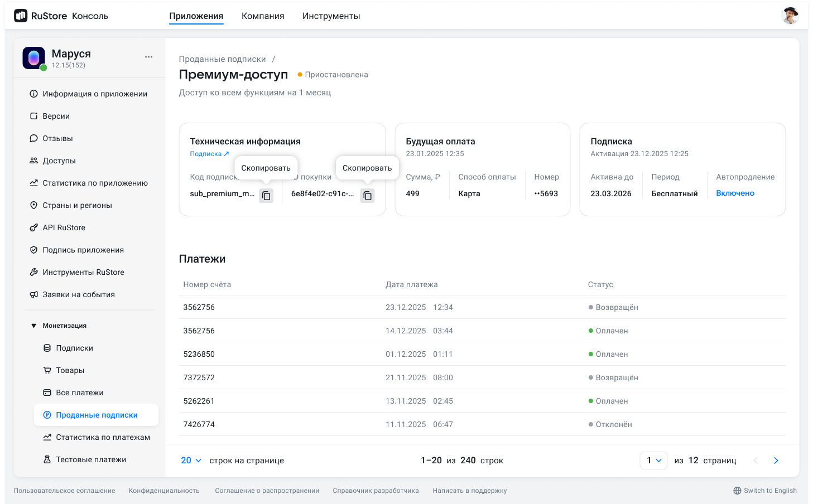This screenshot has width=813, height=504.
Task: Open Пользовательское соглашение footer link
Action: point(64,491)
